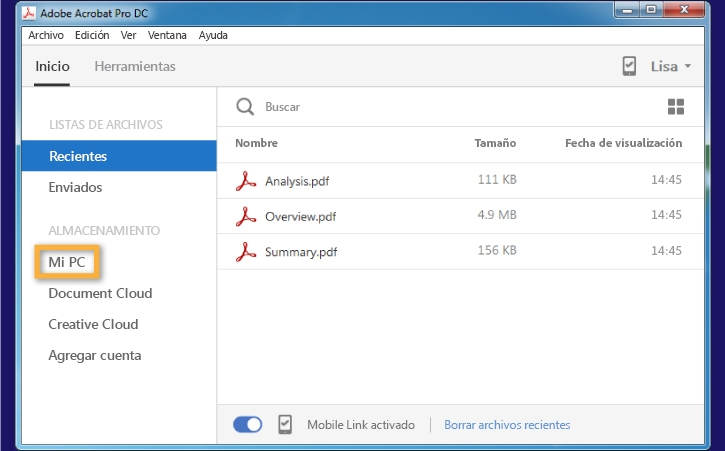Screen dimensions: 725x451
Task: Click the Mobile Link activado label
Action: 361,425
